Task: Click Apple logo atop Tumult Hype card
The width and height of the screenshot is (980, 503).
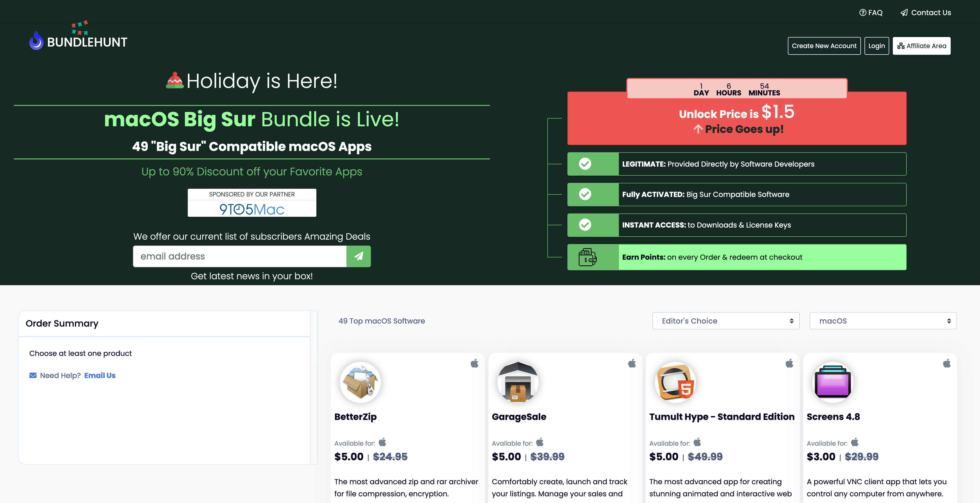Action: click(x=789, y=363)
